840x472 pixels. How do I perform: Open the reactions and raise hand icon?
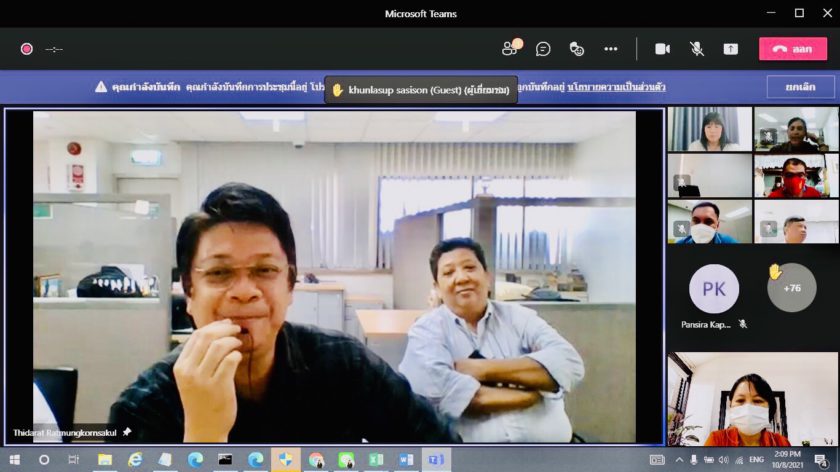pyautogui.click(x=577, y=48)
